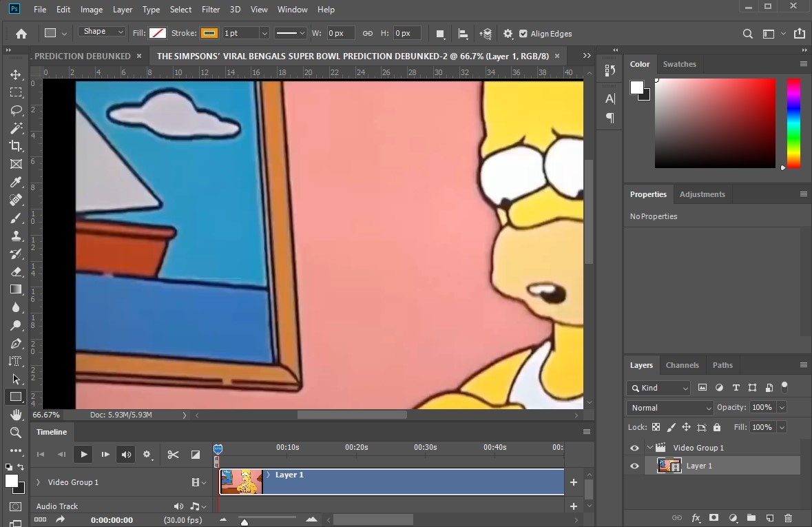Hide the Video Group 1 layer group

[x=634, y=448]
